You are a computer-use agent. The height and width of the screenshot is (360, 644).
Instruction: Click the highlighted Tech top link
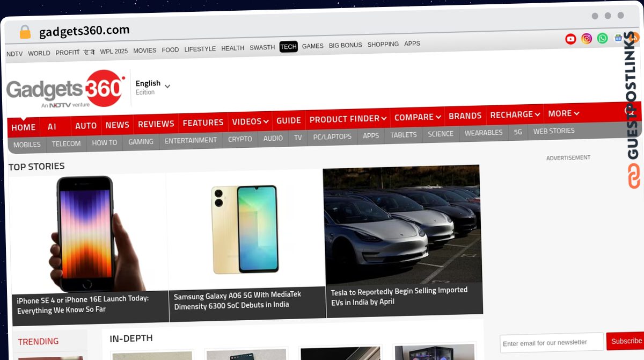pyautogui.click(x=288, y=47)
